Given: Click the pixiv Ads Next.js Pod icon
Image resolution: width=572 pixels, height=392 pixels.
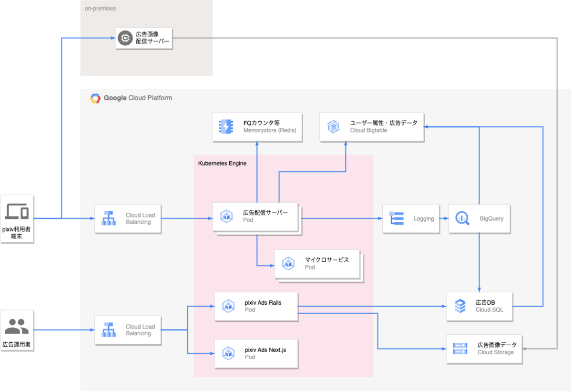Looking at the screenshot, I should pos(229,353).
